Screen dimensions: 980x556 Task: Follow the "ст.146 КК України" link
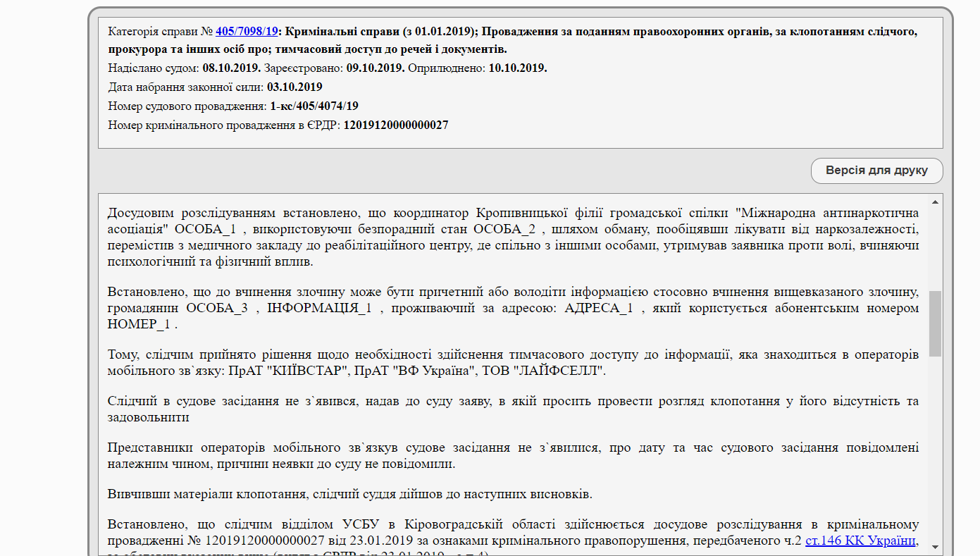(862, 540)
